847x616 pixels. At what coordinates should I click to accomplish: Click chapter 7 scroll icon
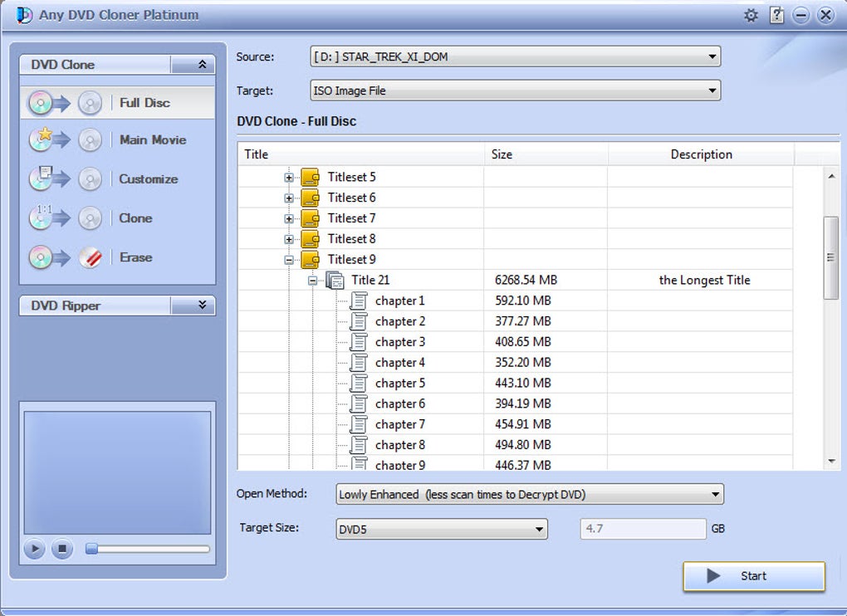click(359, 423)
